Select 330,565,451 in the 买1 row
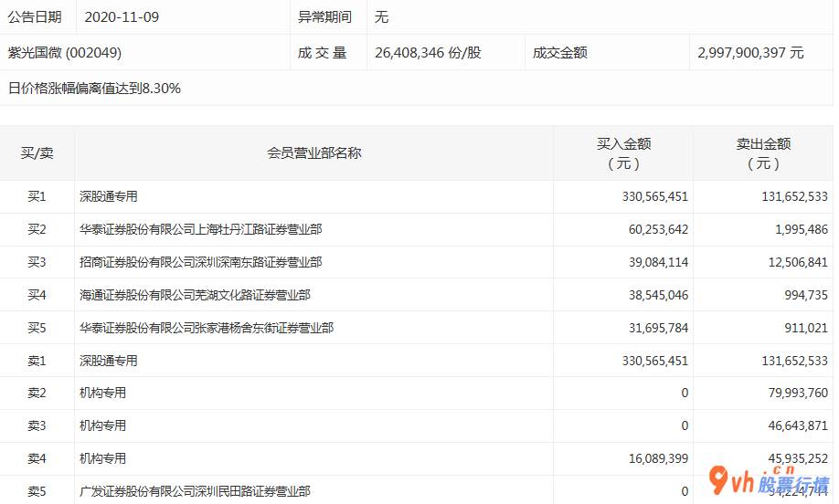The image size is (839, 504). coord(655,196)
